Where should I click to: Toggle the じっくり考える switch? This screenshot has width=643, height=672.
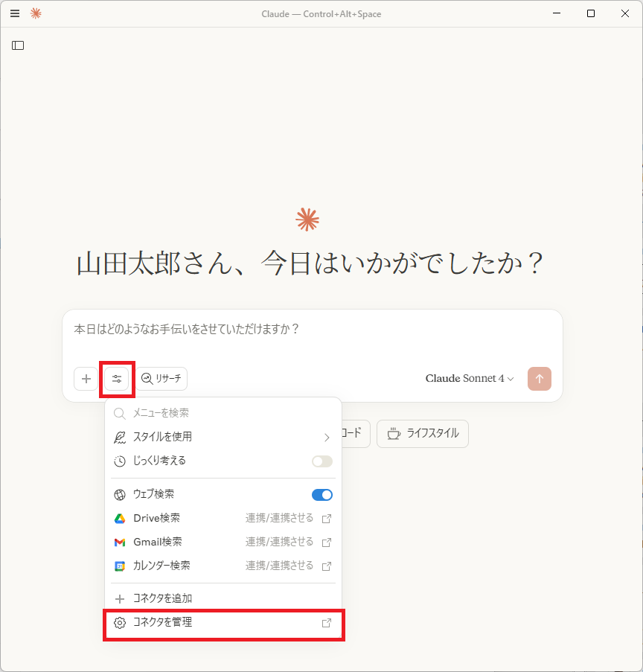pyautogui.click(x=322, y=461)
